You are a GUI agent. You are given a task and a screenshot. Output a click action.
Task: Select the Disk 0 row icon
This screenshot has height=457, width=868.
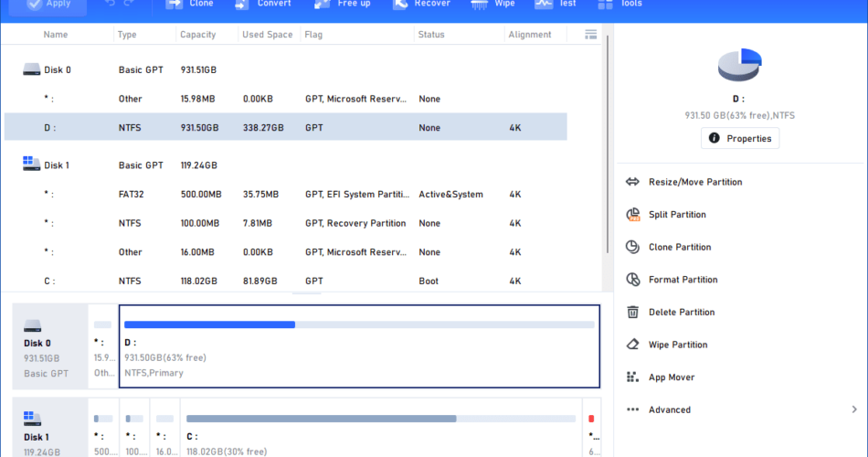[x=32, y=69]
